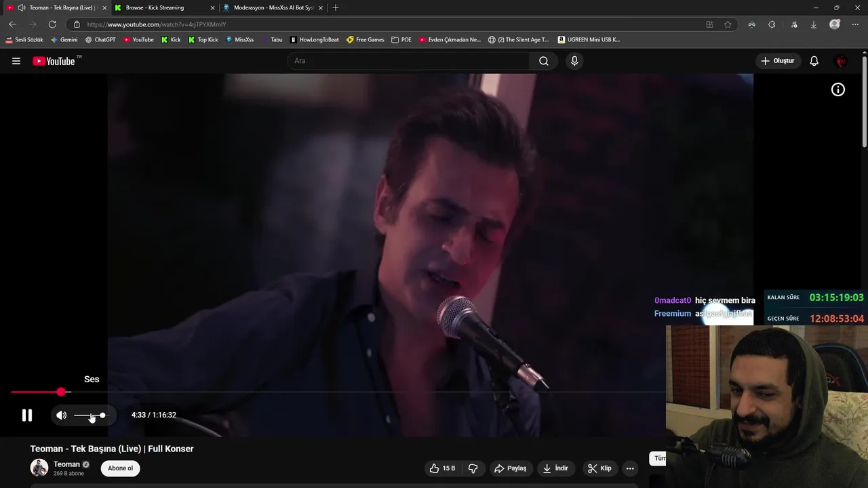
Task: Open MissXss bookmark
Action: pyautogui.click(x=239, y=39)
